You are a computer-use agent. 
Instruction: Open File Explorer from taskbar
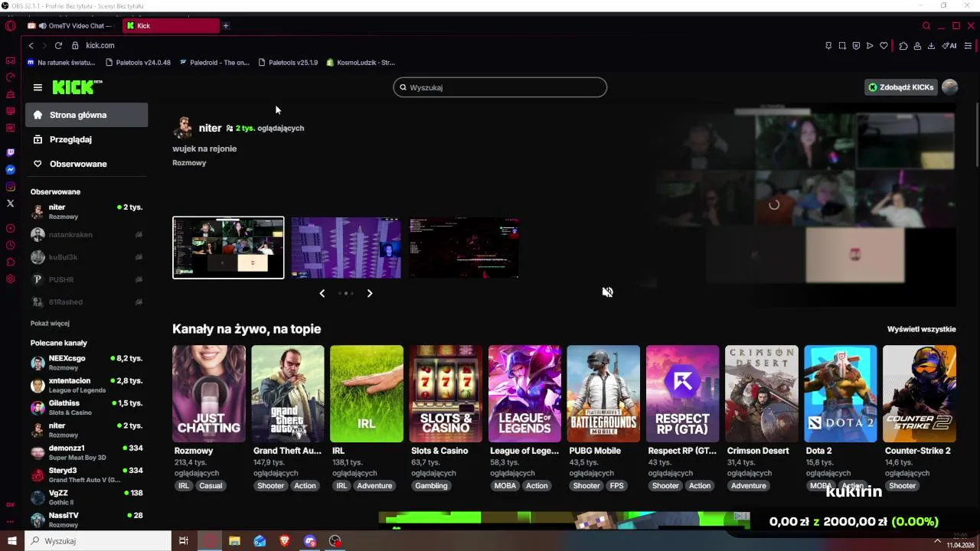(x=234, y=541)
